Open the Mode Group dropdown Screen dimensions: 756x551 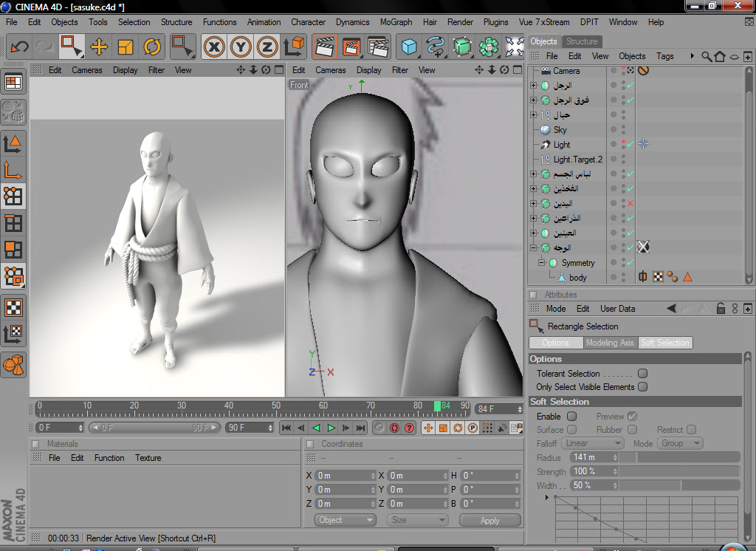681,443
